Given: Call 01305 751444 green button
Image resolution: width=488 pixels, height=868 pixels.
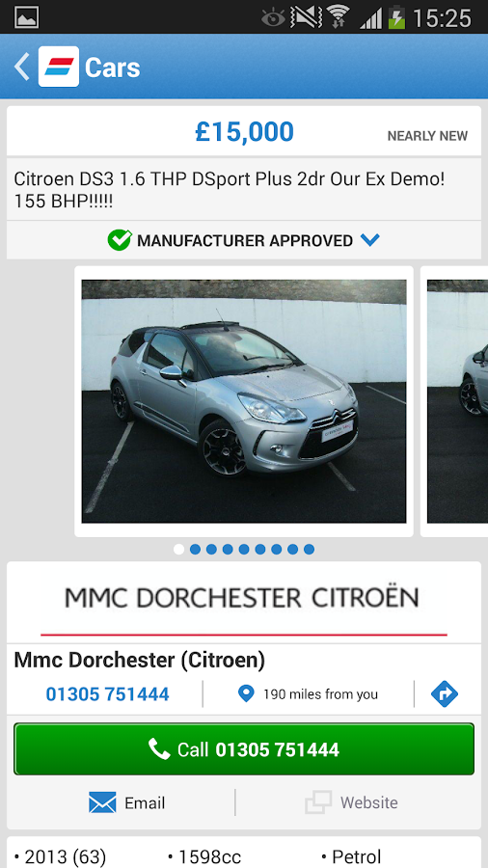Looking at the screenshot, I should tap(244, 749).
